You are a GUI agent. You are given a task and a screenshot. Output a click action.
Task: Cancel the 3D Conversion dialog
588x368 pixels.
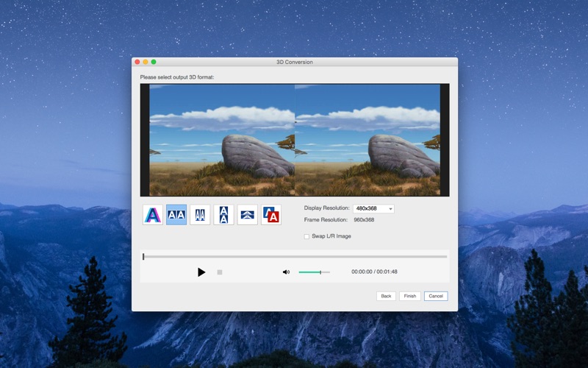click(x=435, y=296)
